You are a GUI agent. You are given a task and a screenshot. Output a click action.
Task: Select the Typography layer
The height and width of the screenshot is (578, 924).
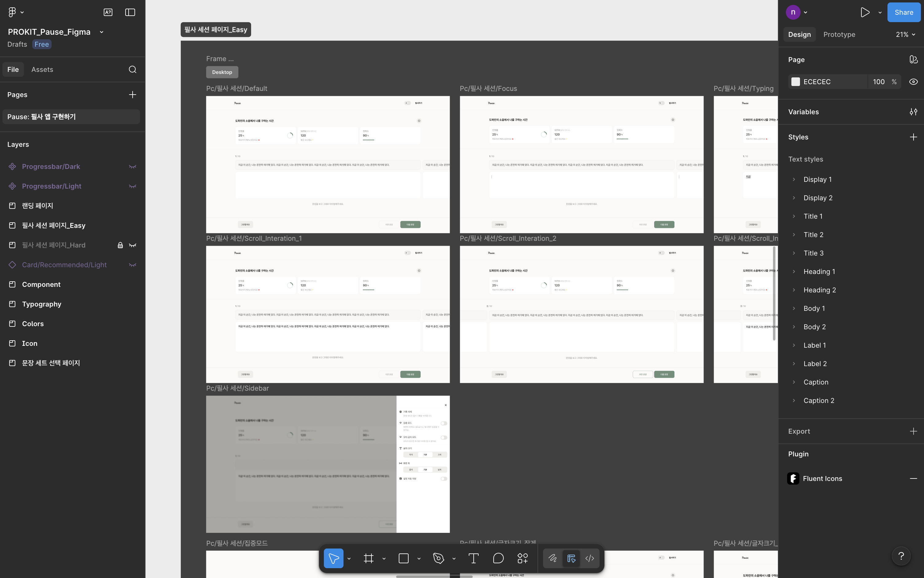pos(42,304)
